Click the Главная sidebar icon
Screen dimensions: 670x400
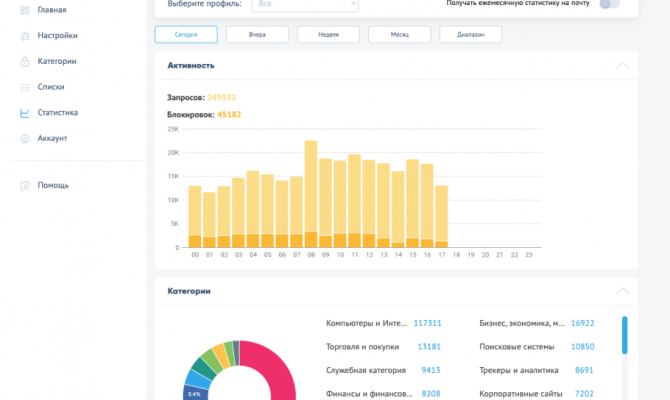click(25, 10)
